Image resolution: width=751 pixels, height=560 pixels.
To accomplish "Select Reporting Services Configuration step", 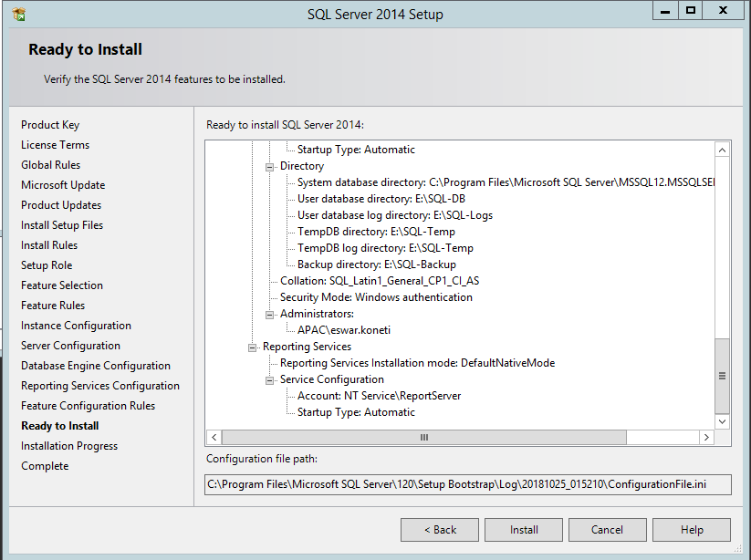I will 100,385.
